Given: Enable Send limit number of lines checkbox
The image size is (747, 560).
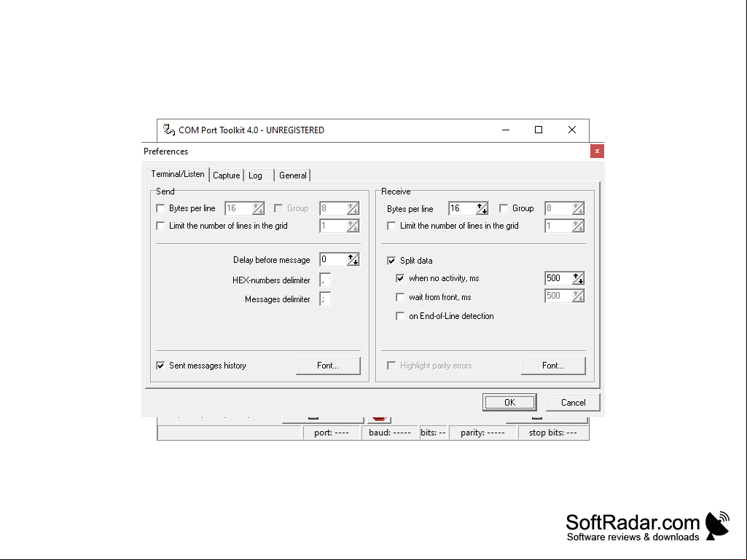Looking at the screenshot, I should click(x=160, y=226).
